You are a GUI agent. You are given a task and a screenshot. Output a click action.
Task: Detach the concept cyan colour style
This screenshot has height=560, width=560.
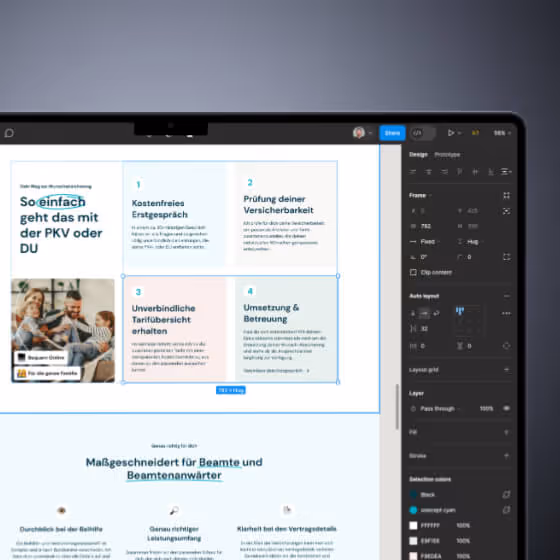tap(506, 510)
